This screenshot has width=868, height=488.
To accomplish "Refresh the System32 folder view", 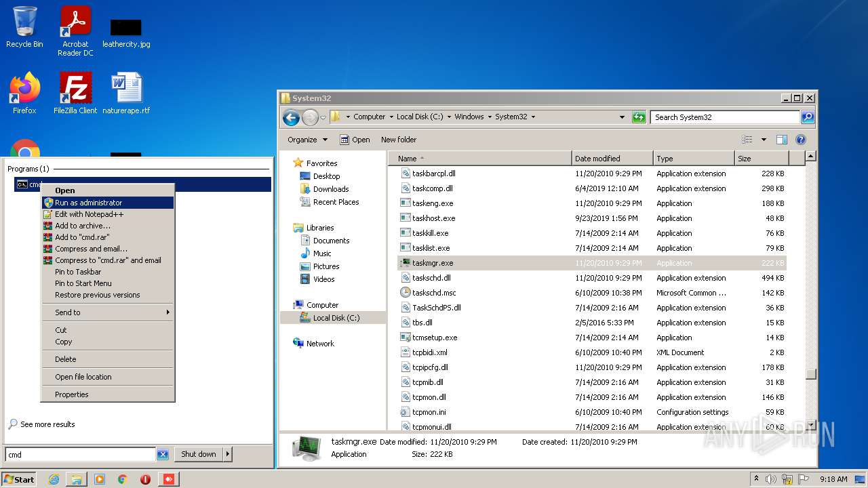I will [638, 117].
